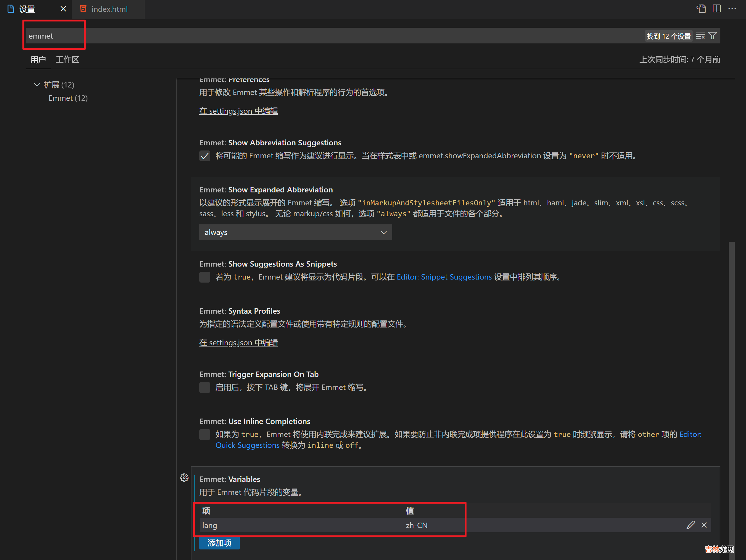The height and width of the screenshot is (560, 746).
Task: Open settings JSON file icon
Action: 701,9
